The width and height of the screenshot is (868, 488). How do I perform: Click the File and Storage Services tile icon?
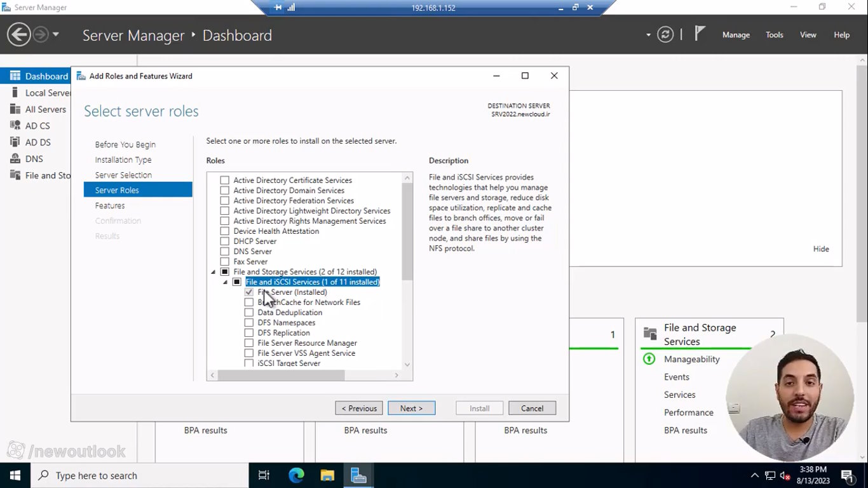[x=650, y=334]
